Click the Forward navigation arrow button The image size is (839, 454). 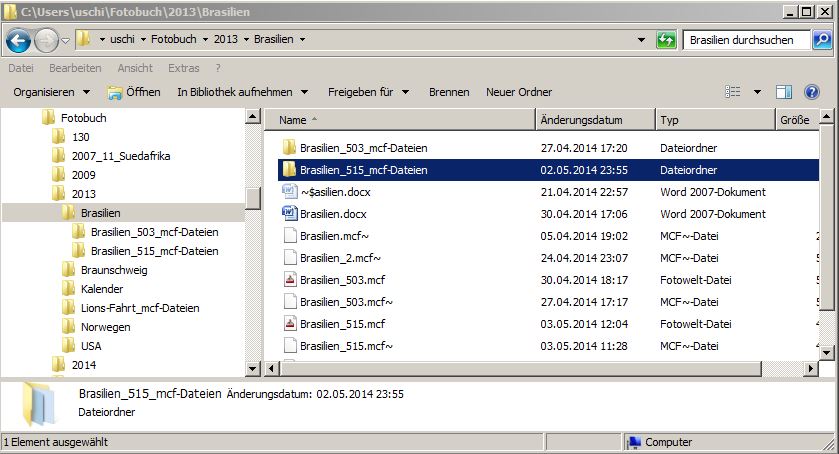(x=46, y=40)
